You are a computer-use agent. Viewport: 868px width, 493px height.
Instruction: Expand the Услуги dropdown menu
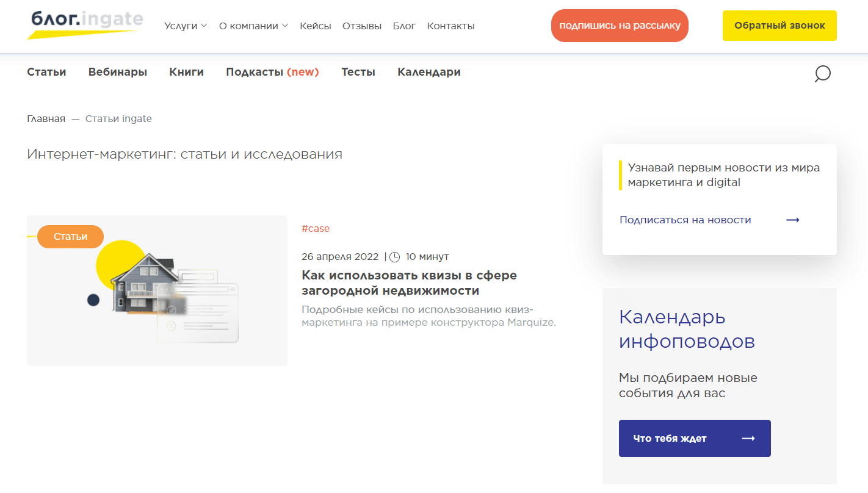(186, 26)
